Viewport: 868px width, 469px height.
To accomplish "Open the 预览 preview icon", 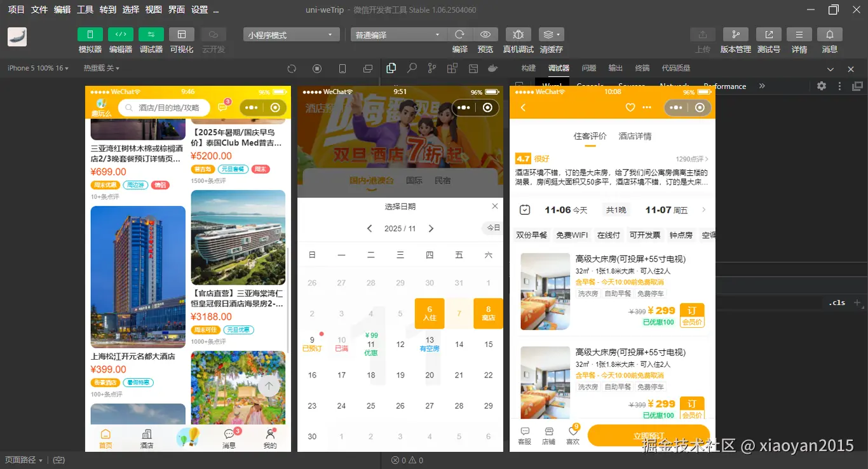I will coord(485,34).
